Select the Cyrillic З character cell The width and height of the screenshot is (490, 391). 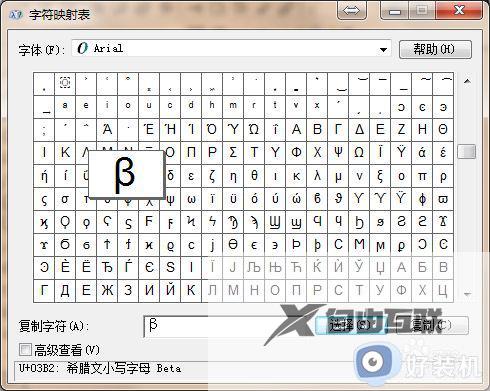pyautogui.click(x=128, y=291)
